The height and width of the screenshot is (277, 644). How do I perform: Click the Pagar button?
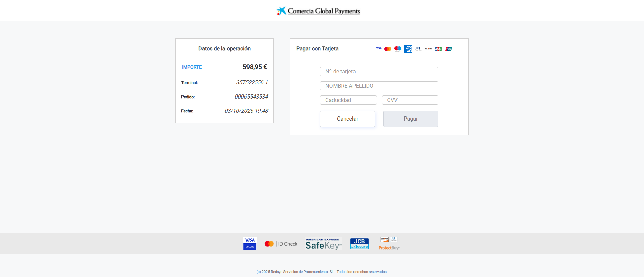click(x=411, y=119)
